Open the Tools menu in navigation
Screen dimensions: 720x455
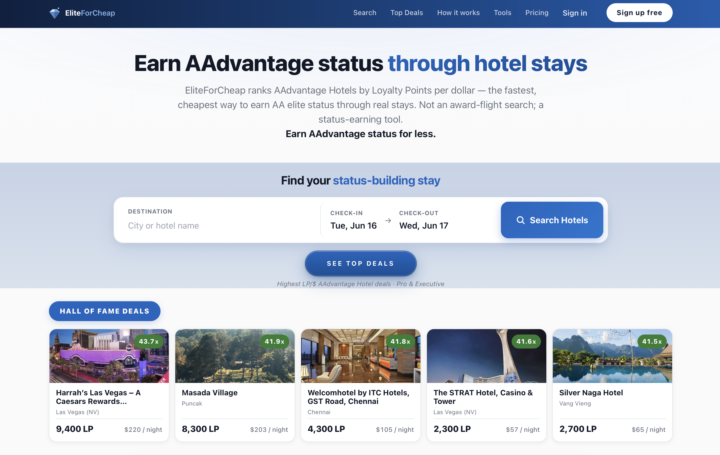(502, 13)
